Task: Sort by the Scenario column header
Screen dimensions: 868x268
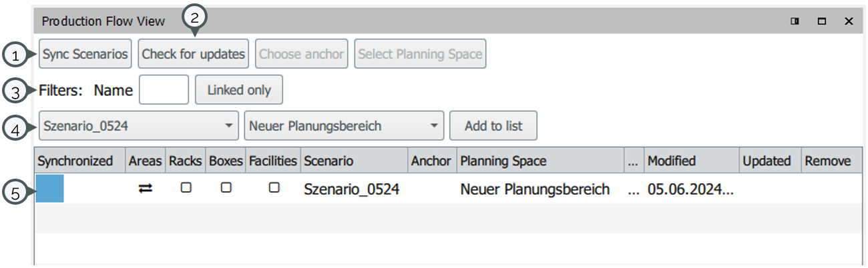Action: pos(354,161)
